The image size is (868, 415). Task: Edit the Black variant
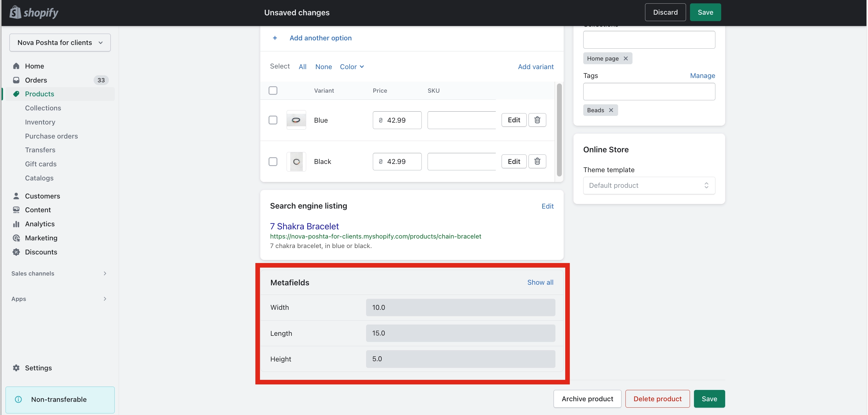coord(514,161)
